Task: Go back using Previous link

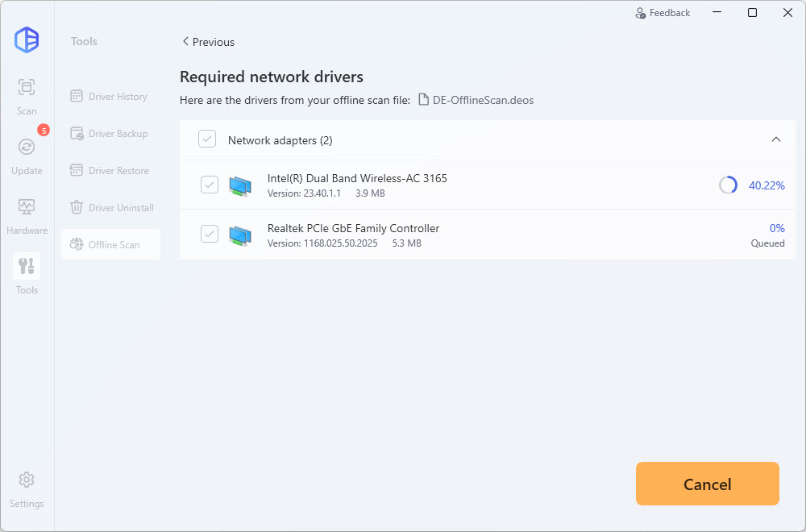Action: (x=208, y=42)
